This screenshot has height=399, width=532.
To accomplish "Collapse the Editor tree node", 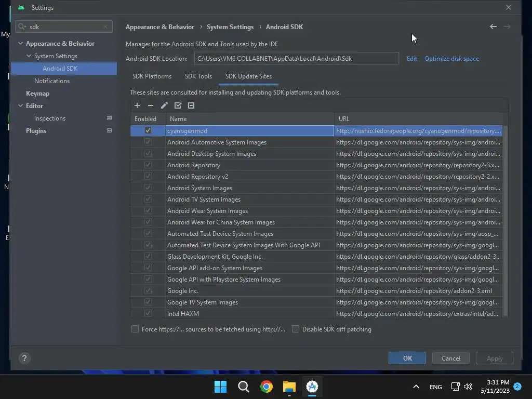I will (x=20, y=106).
